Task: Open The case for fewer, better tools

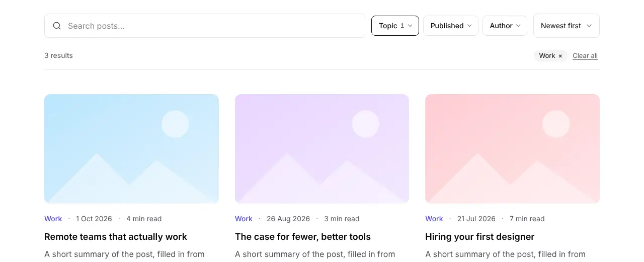Action: 303,237
